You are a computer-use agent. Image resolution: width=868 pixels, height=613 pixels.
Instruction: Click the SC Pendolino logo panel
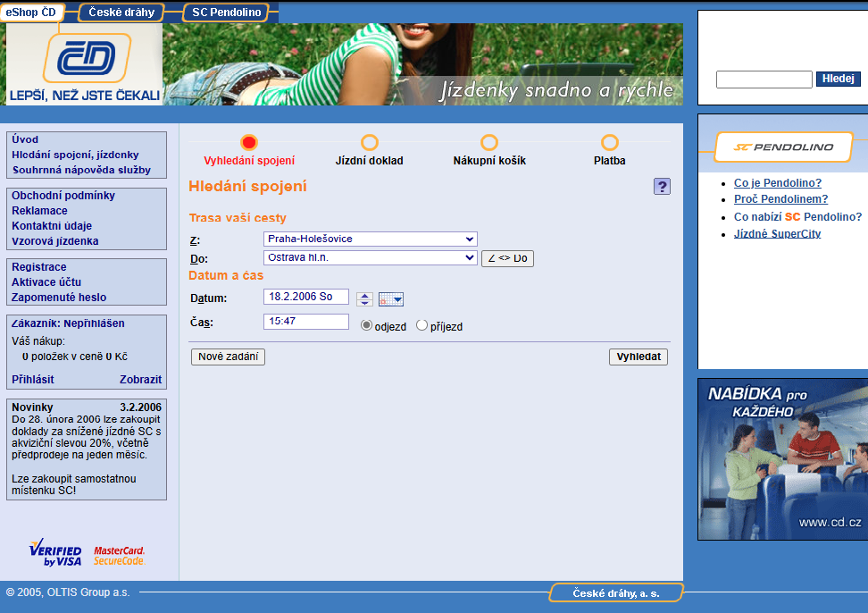click(784, 148)
